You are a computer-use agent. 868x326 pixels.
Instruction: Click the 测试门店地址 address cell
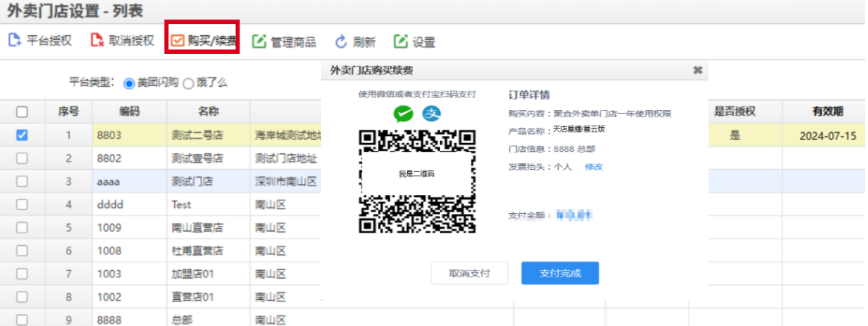[286, 159]
